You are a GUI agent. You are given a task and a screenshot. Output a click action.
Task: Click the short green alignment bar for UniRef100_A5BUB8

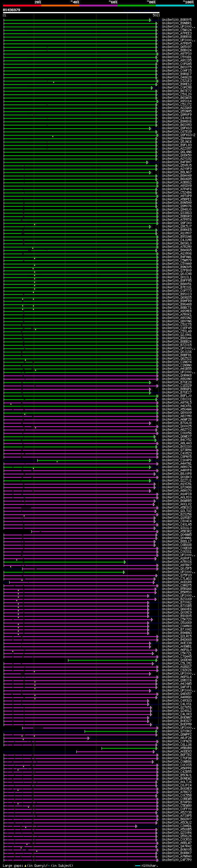click(x=130, y=748)
